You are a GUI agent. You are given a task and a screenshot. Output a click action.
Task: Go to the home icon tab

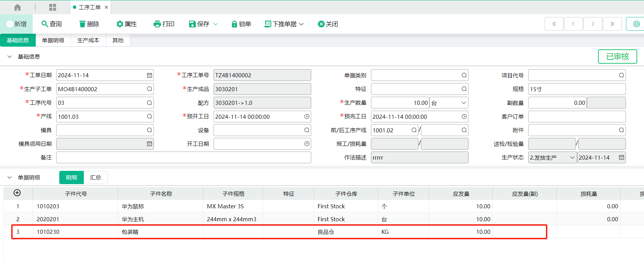17,7
